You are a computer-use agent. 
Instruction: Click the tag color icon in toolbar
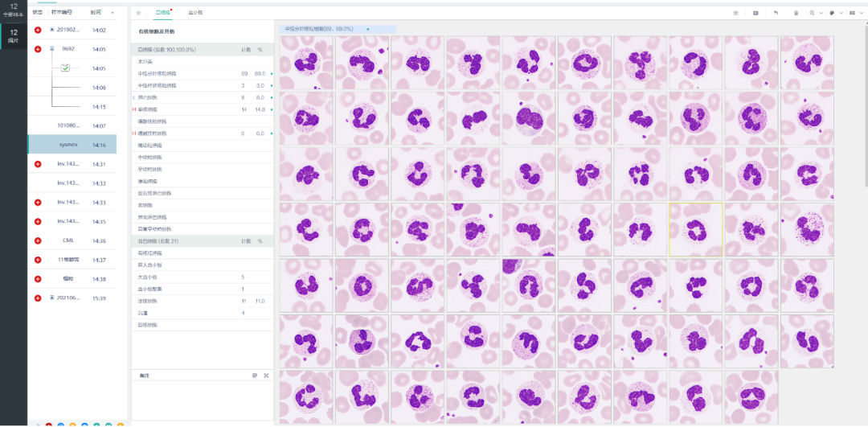[831, 13]
